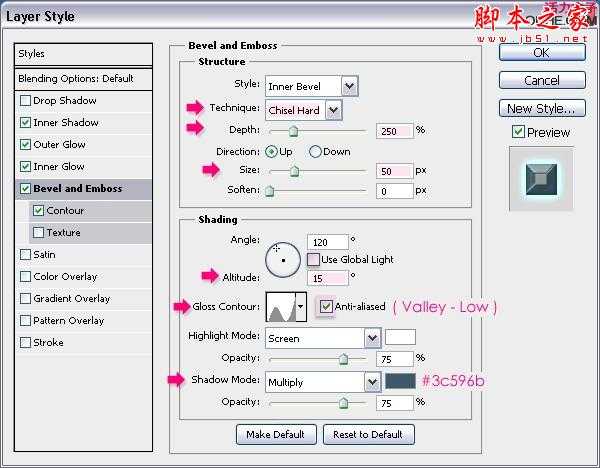This screenshot has height=468, width=600.
Task: Select the Down direction radio button
Action: click(x=315, y=152)
